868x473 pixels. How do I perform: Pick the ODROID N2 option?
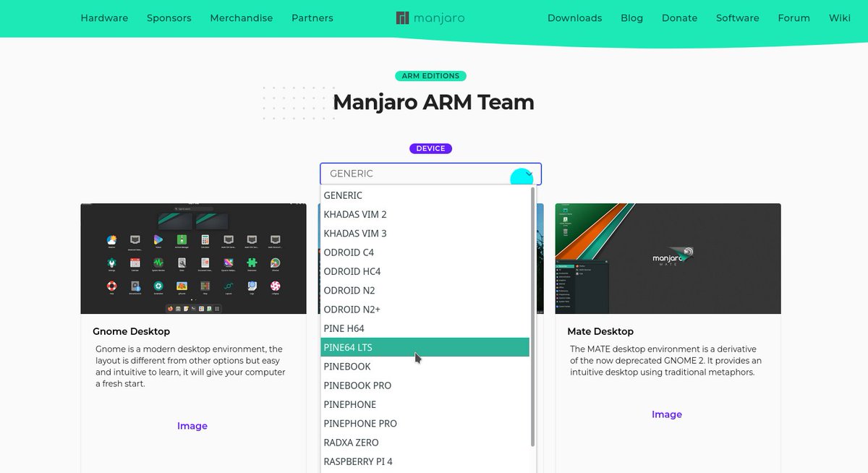click(x=425, y=290)
